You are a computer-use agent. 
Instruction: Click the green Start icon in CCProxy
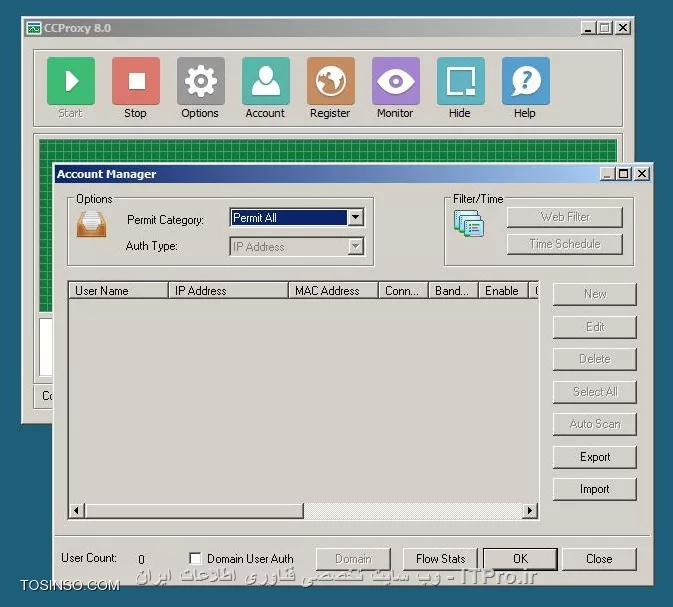[71, 81]
